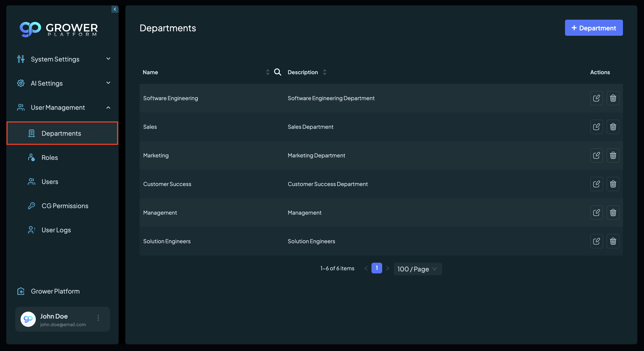Collapse the sidebar with the arrow icon
This screenshot has height=351, width=644.
[x=115, y=9]
